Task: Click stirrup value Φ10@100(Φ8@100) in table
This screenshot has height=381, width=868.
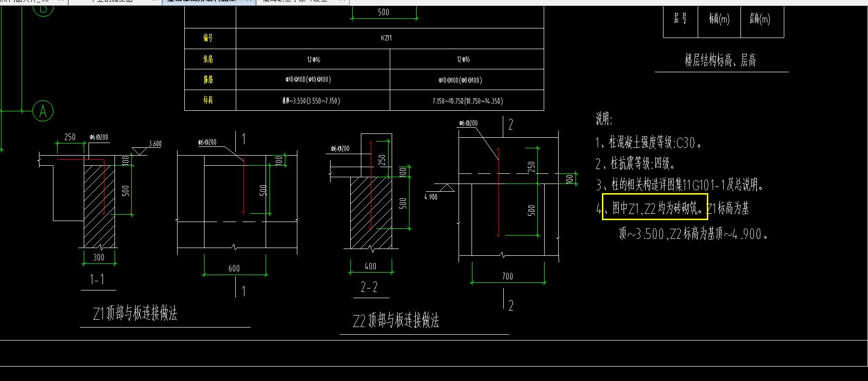Action: click(460, 80)
